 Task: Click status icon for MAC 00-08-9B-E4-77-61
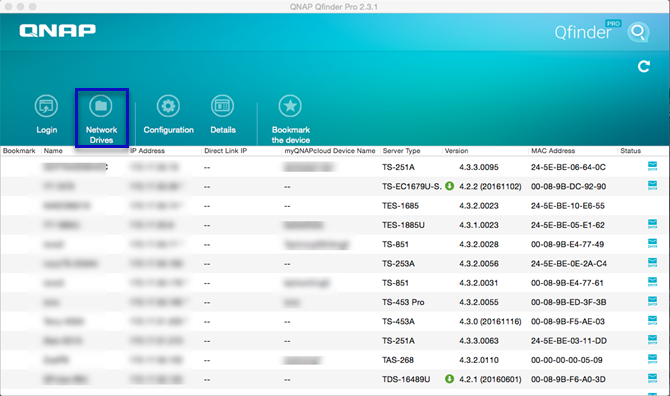point(652,282)
